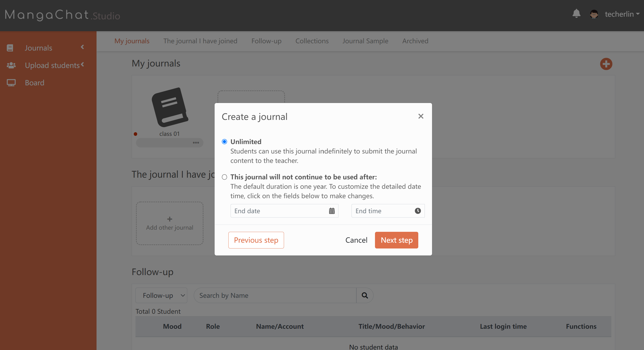Open the class 01 three-dots menu

click(x=196, y=143)
